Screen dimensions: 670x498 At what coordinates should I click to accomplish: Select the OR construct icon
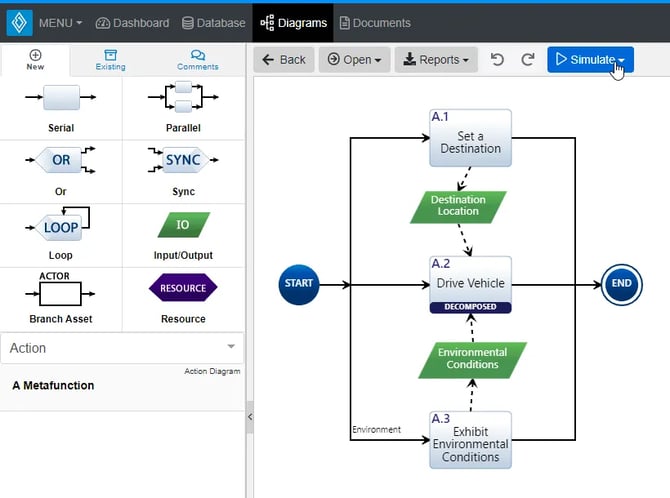click(x=61, y=160)
